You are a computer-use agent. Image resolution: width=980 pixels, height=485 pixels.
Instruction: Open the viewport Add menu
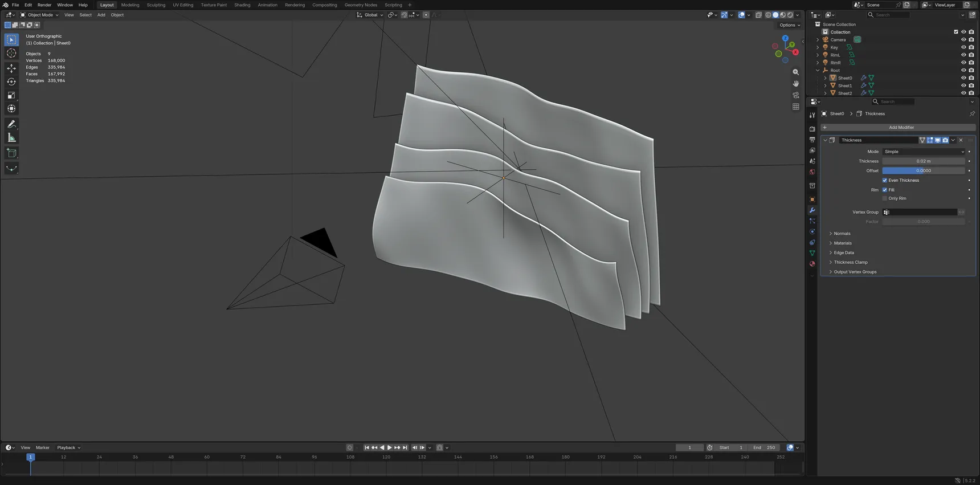pos(101,15)
